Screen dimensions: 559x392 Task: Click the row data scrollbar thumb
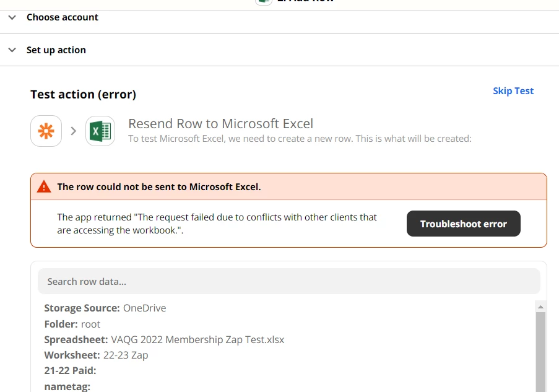540,352
